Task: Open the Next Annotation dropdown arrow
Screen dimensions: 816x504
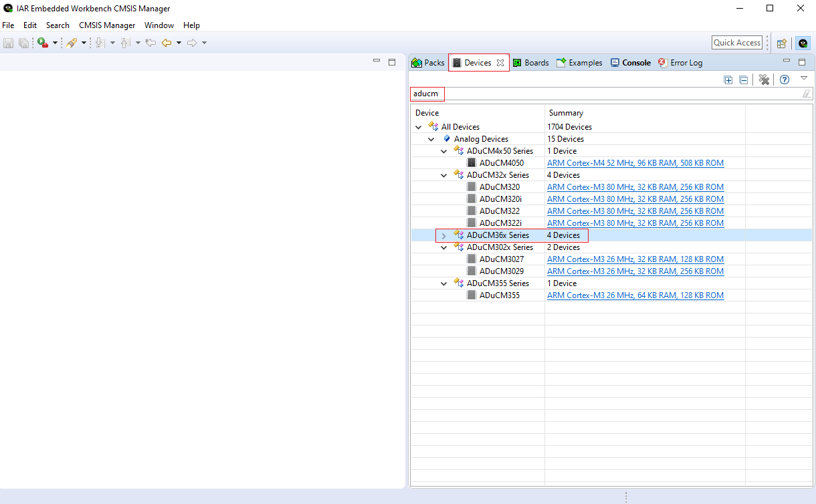Action: [x=112, y=43]
